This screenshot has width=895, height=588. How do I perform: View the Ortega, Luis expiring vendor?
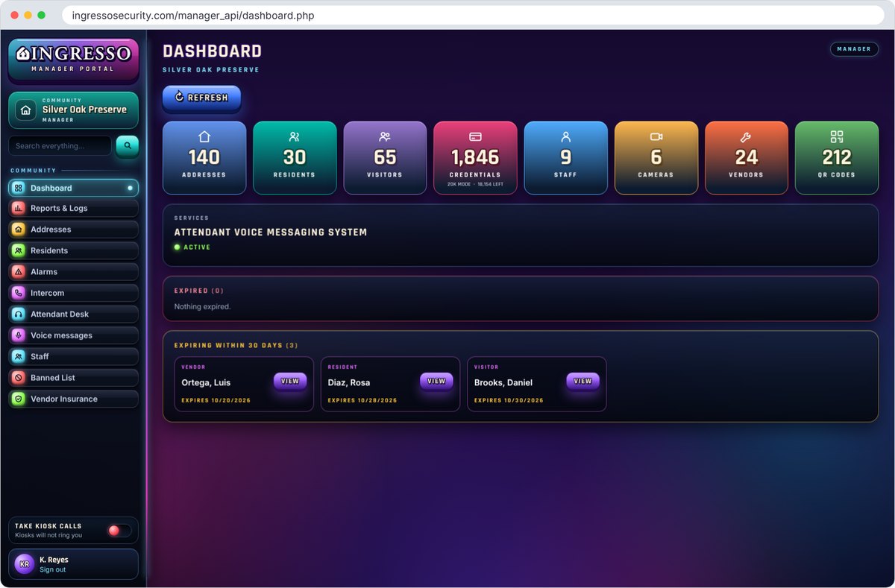point(290,381)
